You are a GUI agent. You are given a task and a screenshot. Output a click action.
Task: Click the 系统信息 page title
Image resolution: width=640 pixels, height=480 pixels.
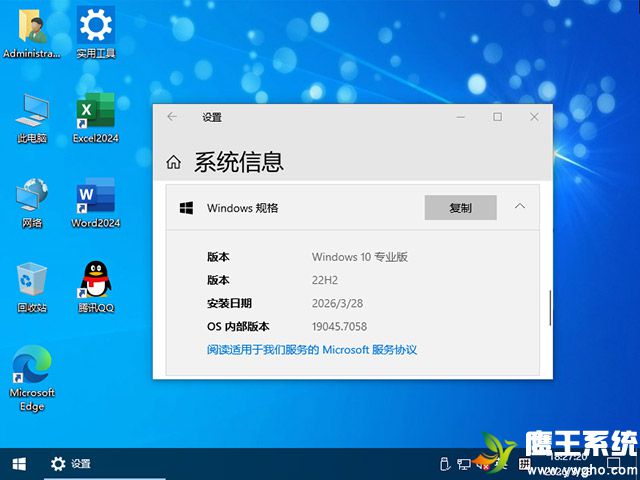pyautogui.click(x=239, y=162)
